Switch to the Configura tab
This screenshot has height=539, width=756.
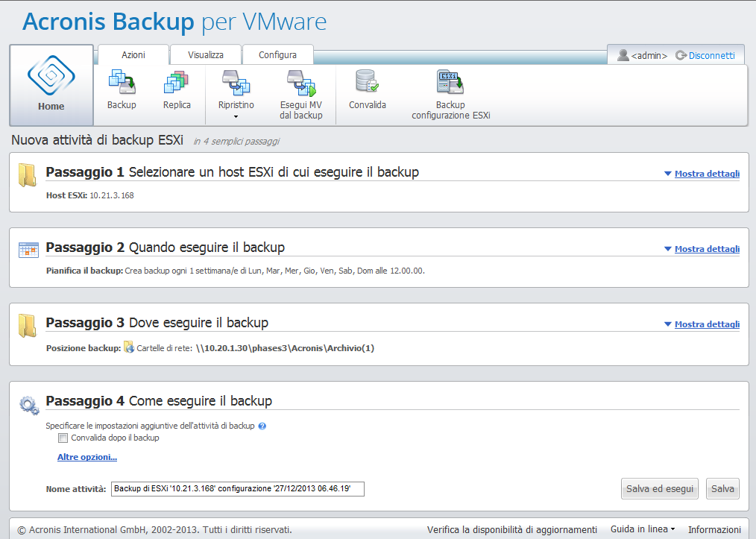tap(277, 55)
